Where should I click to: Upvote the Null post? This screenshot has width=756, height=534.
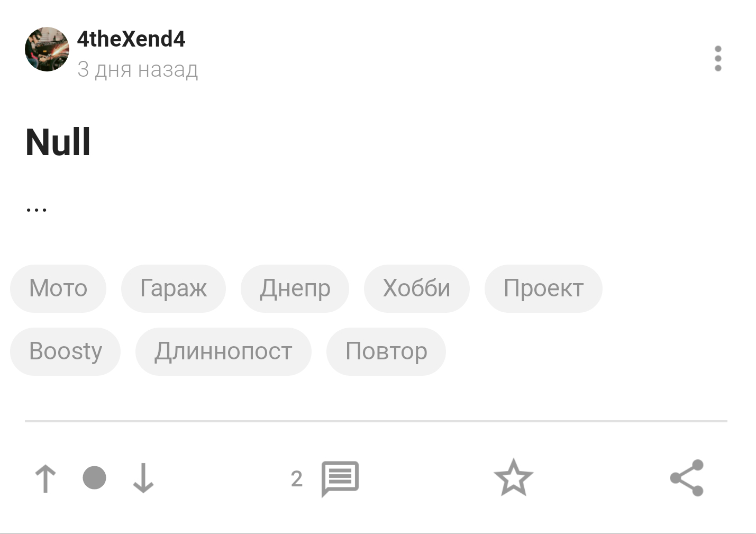[45, 478]
